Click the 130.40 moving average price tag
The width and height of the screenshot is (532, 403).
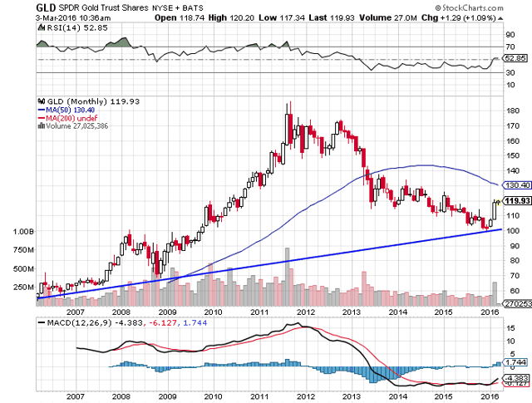[x=517, y=185]
